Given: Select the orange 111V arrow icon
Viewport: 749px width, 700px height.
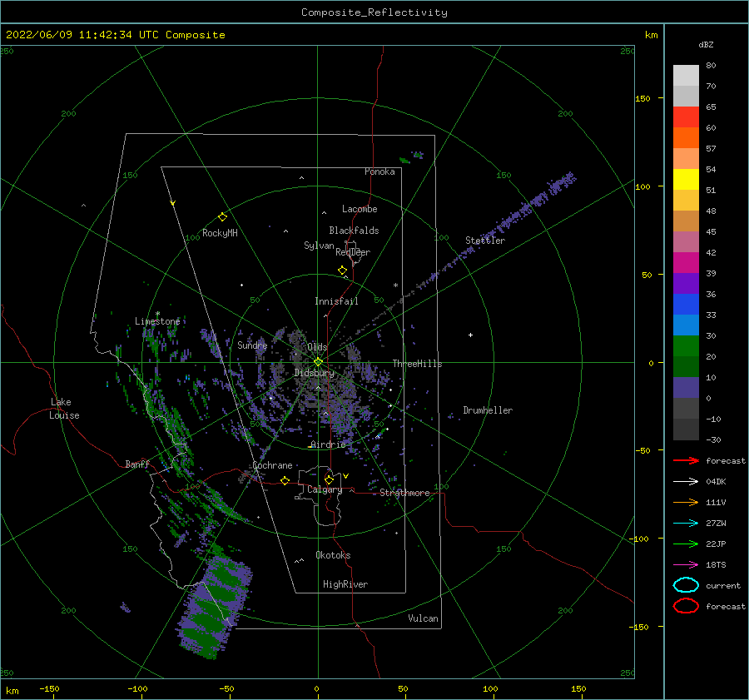Looking at the screenshot, I should (686, 502).
